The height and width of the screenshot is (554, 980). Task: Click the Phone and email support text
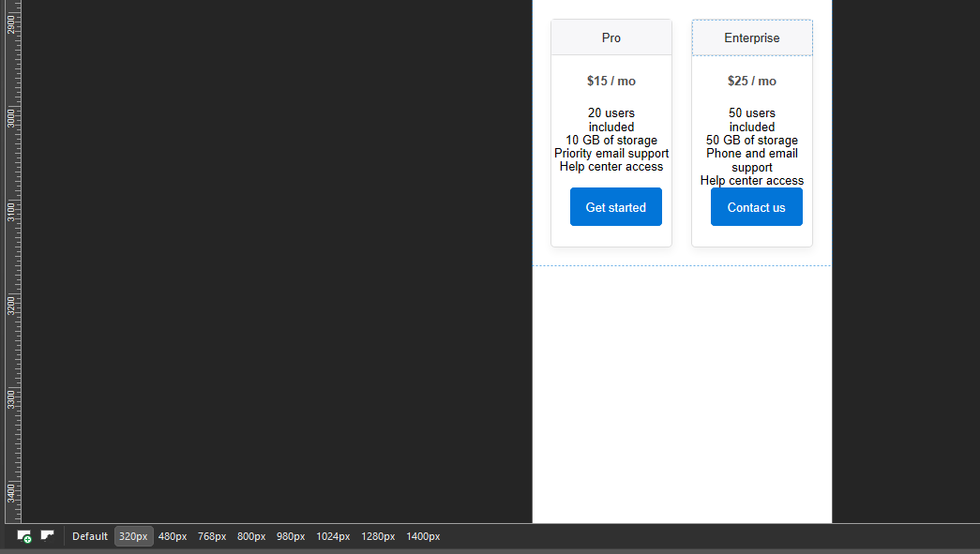coord(752,160)
